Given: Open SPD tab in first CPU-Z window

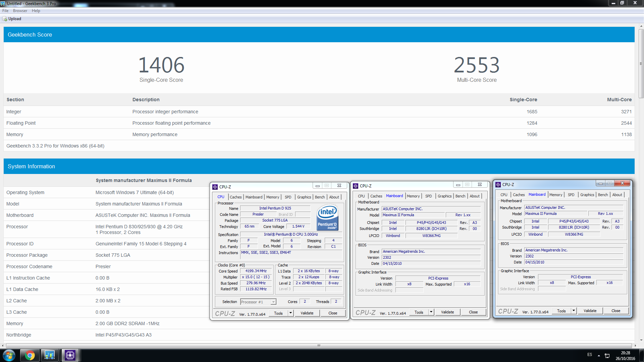Looking at the screenshot, I should pyautogui.click(x=288, y=197).
